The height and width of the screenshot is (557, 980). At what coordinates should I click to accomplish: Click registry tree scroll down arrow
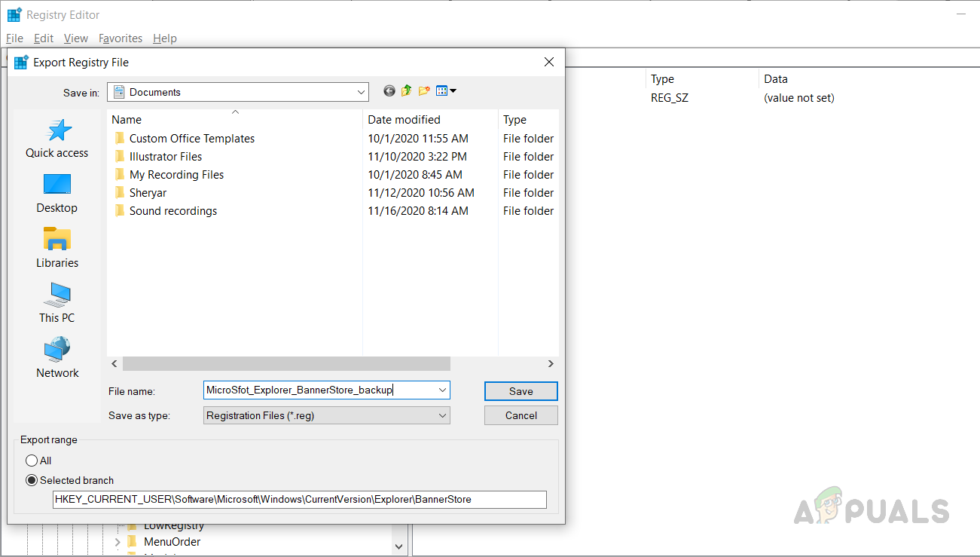click(399, 546)
